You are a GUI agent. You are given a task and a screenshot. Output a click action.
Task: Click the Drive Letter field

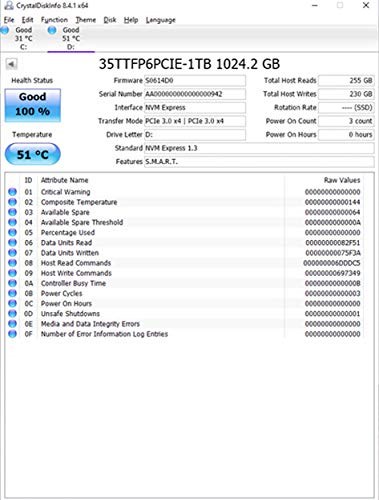(195, 135)
